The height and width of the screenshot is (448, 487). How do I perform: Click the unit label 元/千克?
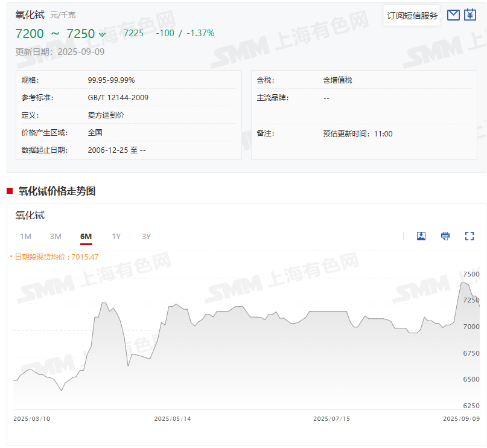[63, 15]
